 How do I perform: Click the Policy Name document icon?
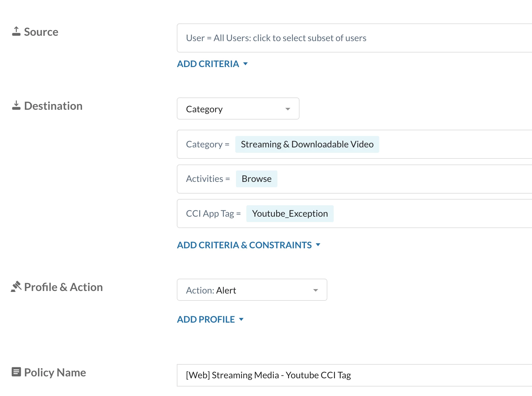16,372
